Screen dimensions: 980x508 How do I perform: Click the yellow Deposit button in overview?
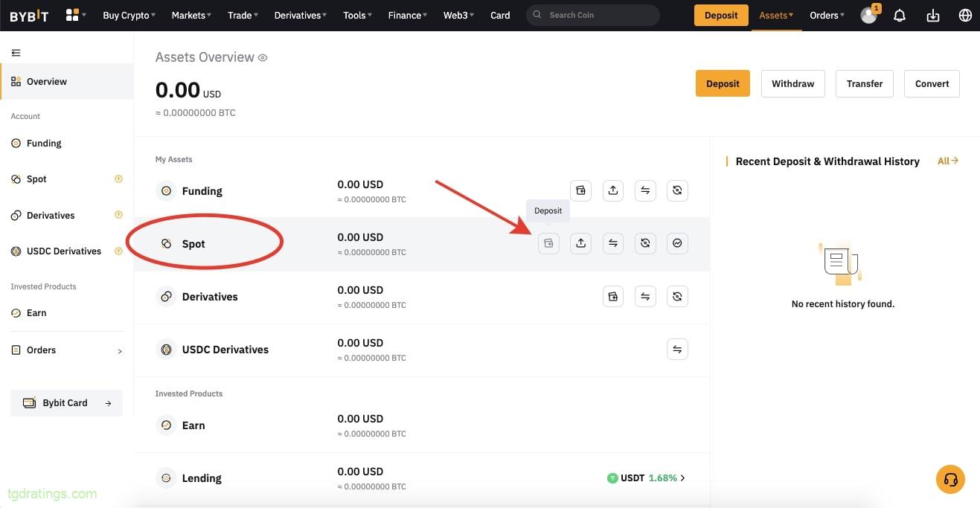point(723,83)
